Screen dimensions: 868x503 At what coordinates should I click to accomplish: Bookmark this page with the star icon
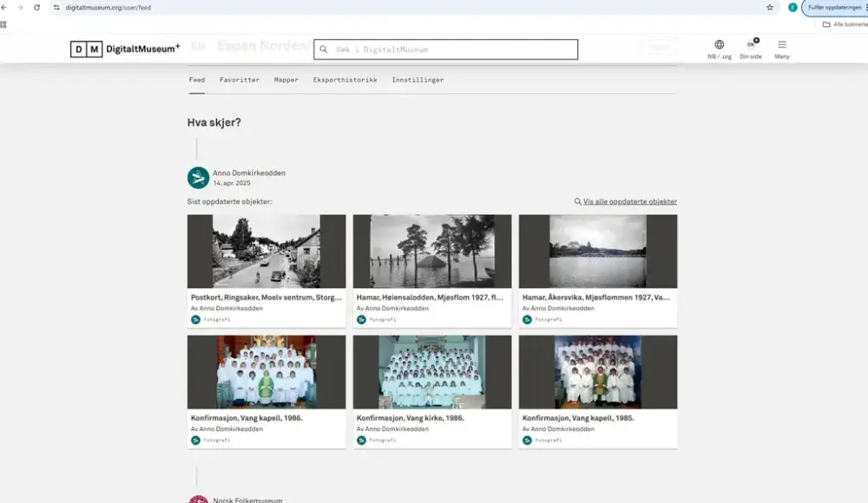[770, 7]
